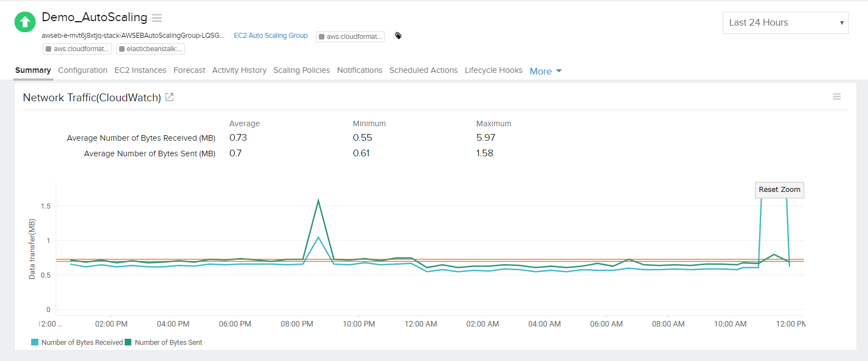Follow the EC2 Auto Scaling Group link
The image size is (868, 361).
[x=270, y=35]
